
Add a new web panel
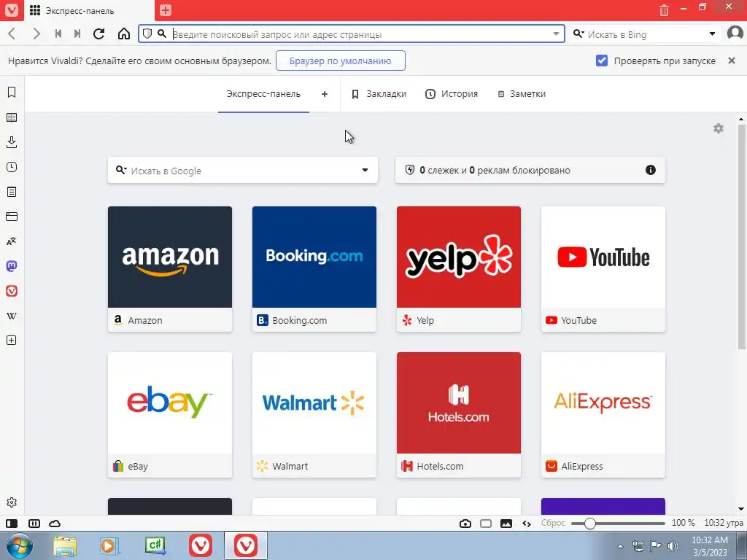12,341
